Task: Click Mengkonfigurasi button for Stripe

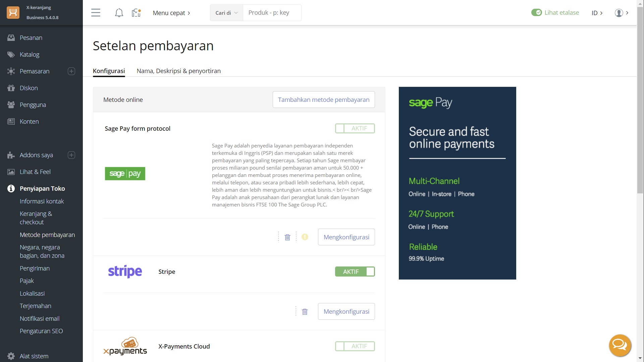Action: pos(346,311)
